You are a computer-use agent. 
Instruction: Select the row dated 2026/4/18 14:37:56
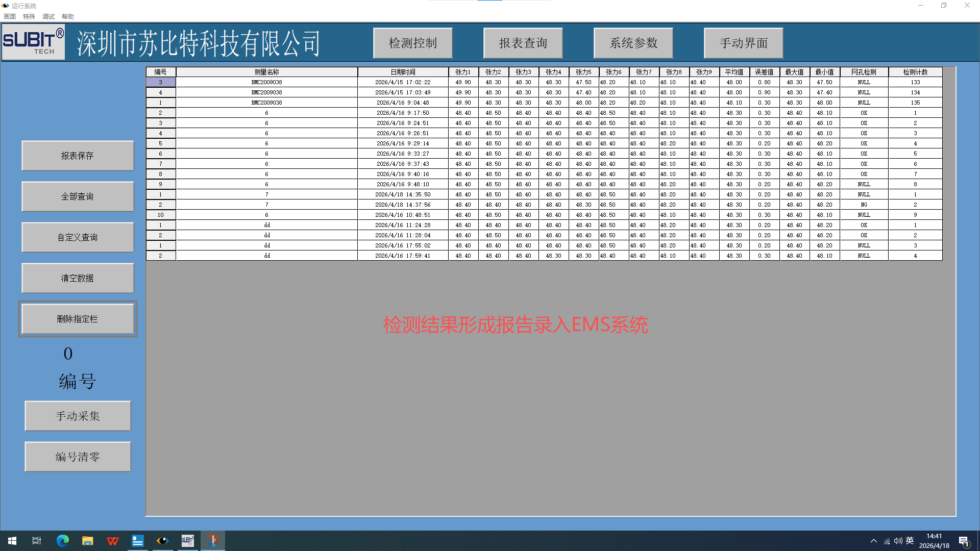(x=403, y=205)
